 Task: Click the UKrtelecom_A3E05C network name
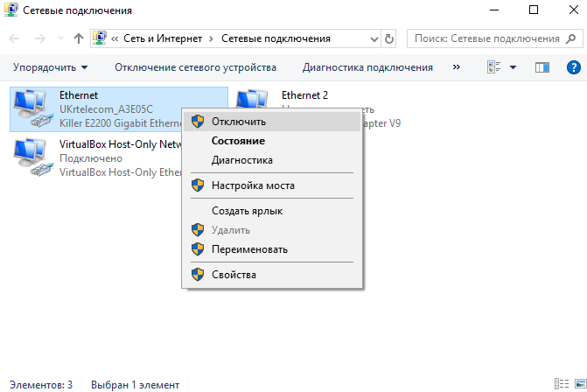click(x=106, y=109)
